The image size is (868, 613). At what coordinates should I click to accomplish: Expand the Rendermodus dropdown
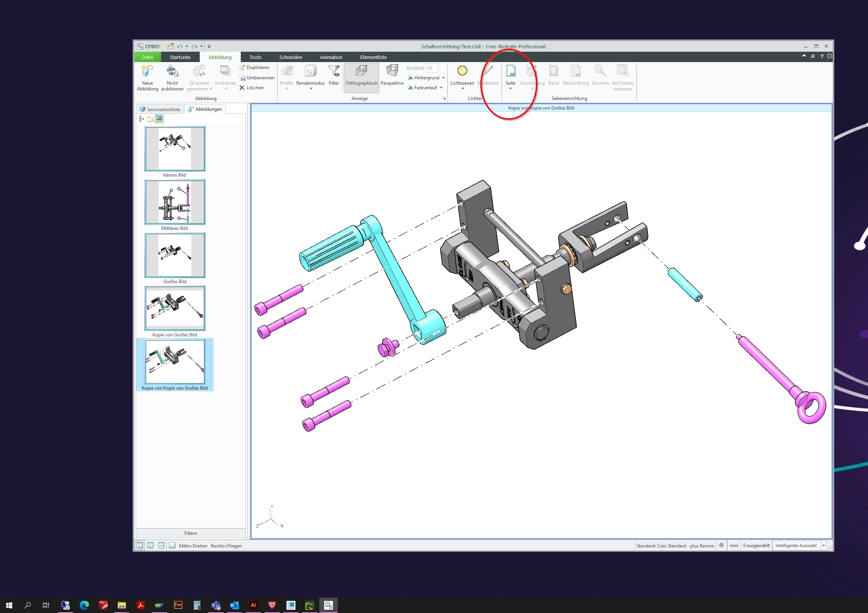click(x=311, y=89)
